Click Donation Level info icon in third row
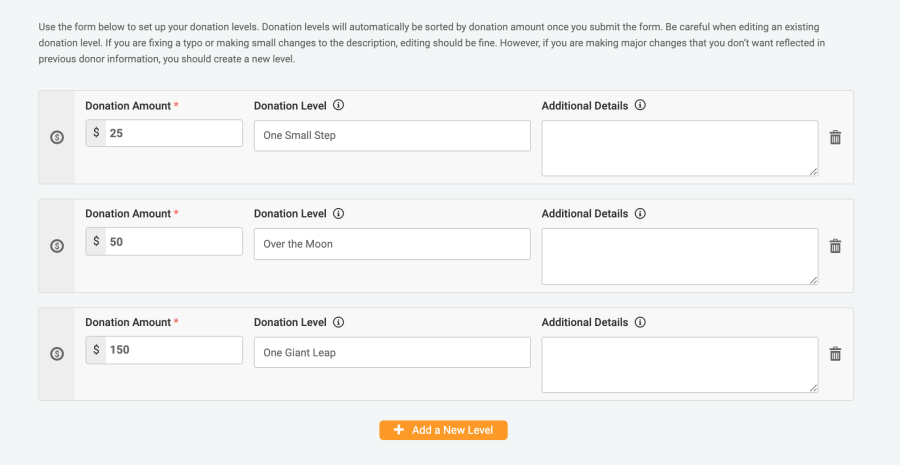900x465 pixels. (339, 322)
